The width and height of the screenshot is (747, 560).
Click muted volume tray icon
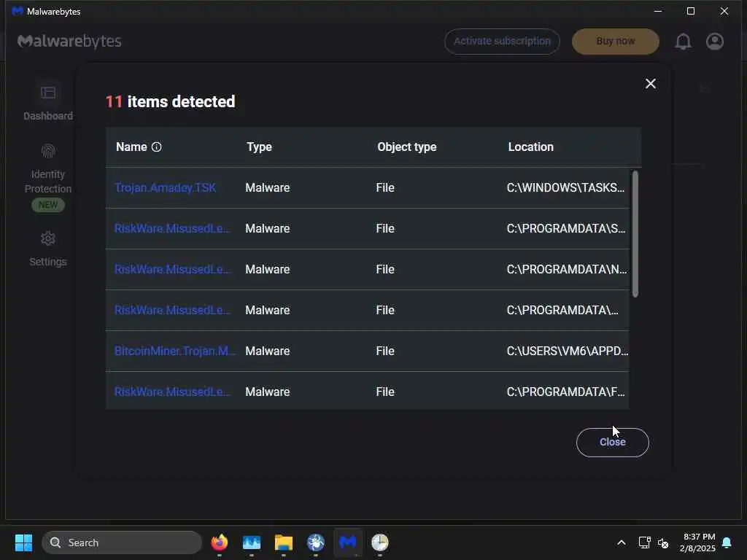(x=662, y=542)
